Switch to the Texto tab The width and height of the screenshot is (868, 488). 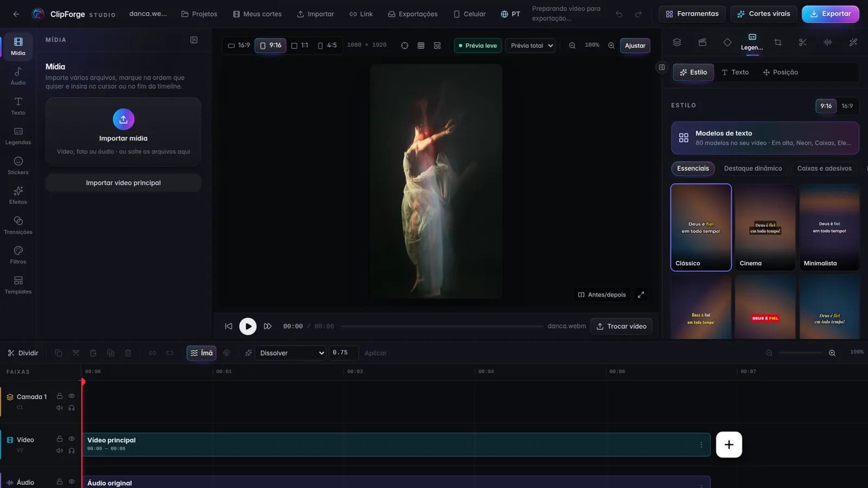click(x=735, y=72)
